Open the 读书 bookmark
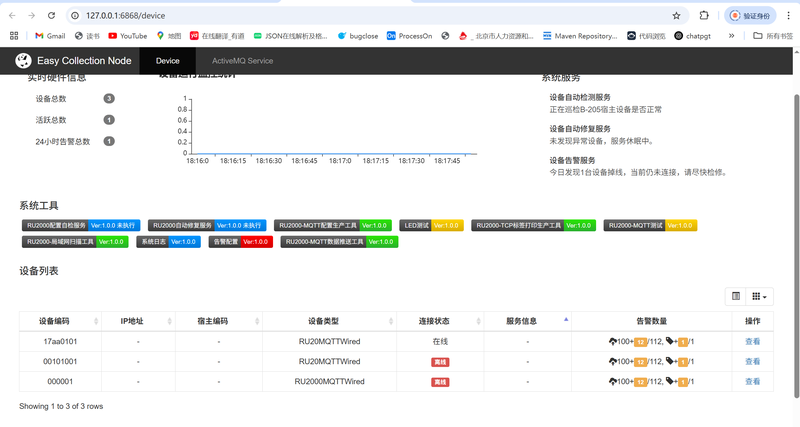This screenshot has width=800, height=427. tap(87, 36)
